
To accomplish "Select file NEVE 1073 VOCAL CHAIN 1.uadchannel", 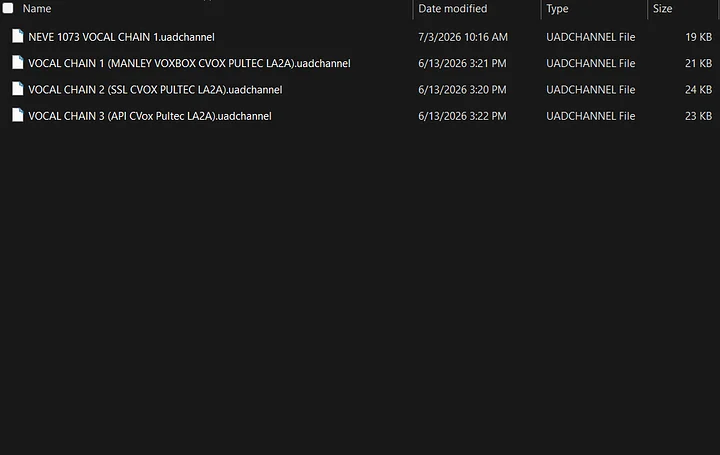I will click(x=121, y=37).
